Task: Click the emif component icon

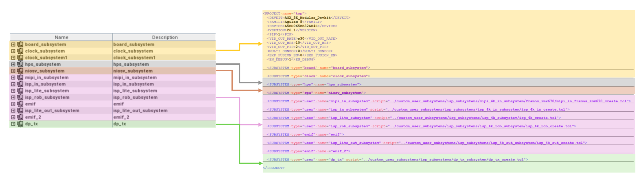Action: coord(20,104)
